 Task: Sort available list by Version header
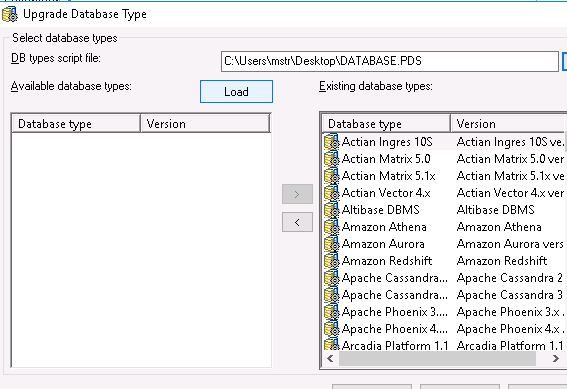(205, 124)
